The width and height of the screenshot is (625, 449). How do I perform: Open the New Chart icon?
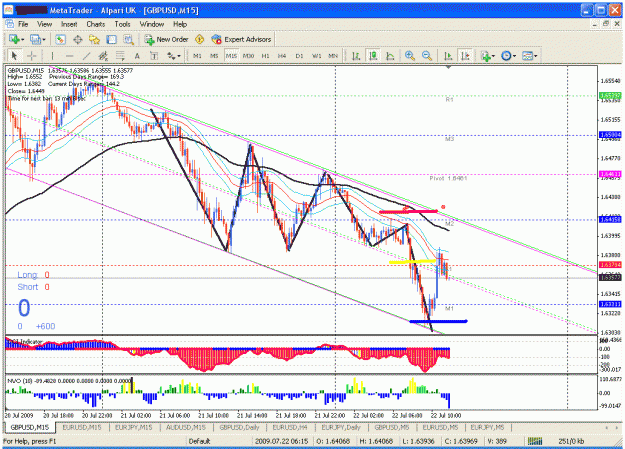tap(14, 39)
